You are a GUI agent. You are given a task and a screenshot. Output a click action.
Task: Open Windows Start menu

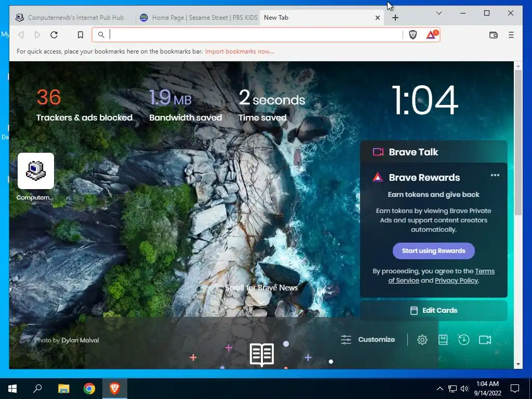pyautogui.click(x=12, y=389)
